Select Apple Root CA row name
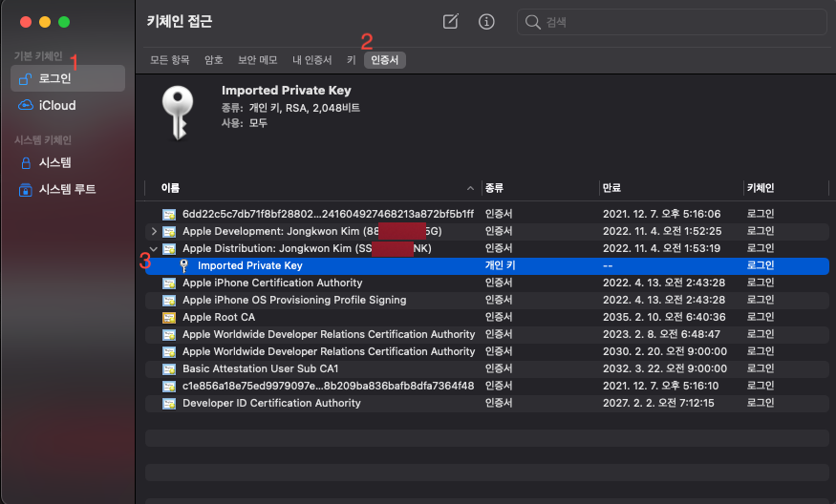 (219, 317)
